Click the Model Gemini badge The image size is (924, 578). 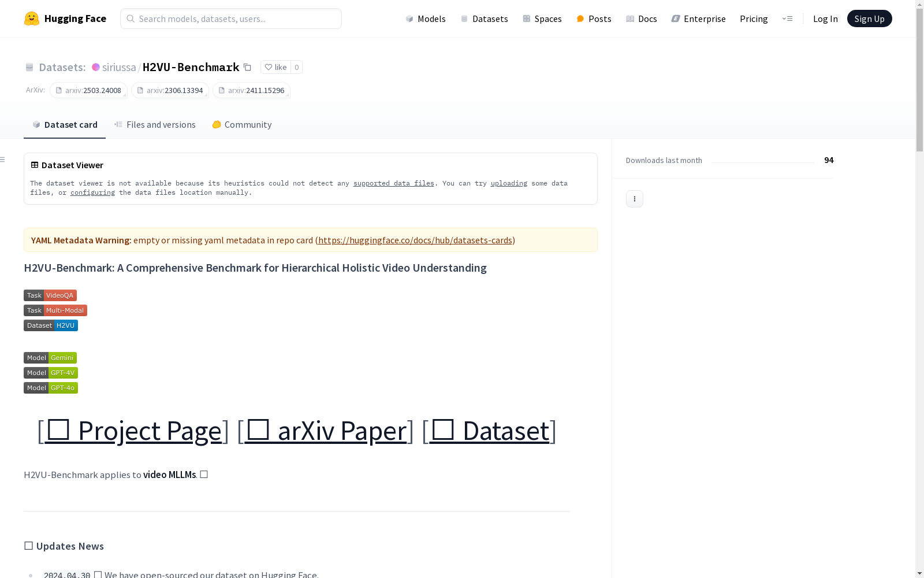pos(50,358)
